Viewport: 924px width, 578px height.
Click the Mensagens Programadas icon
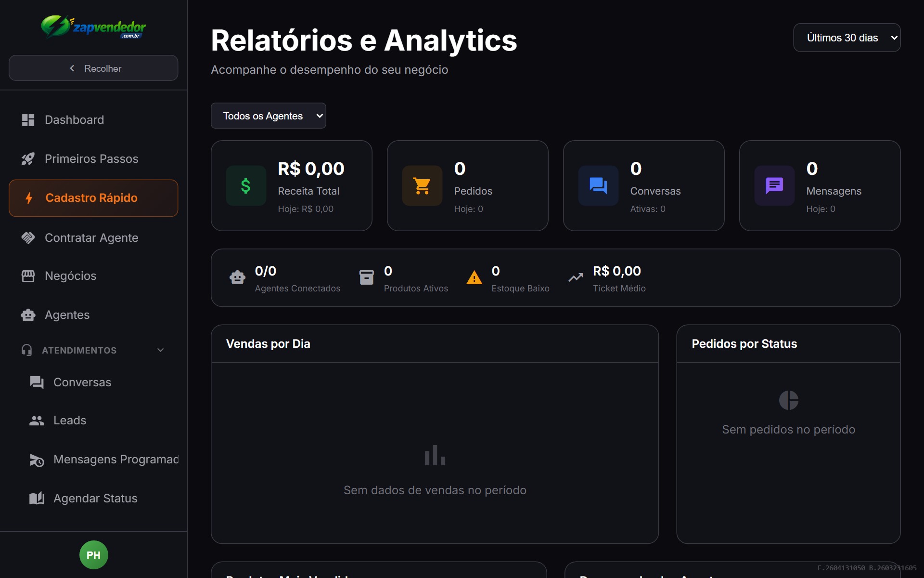coord(37,460)
